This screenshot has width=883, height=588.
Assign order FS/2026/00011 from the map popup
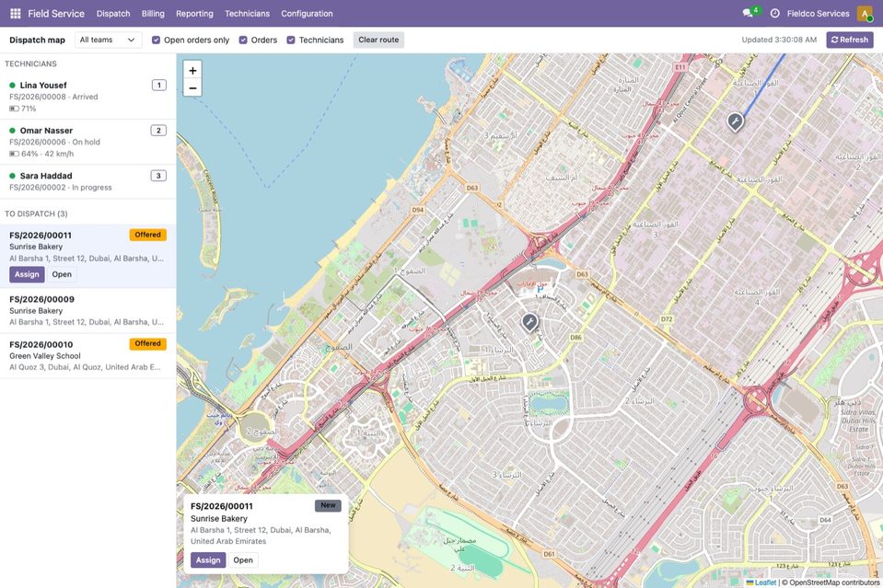(208, 559)
